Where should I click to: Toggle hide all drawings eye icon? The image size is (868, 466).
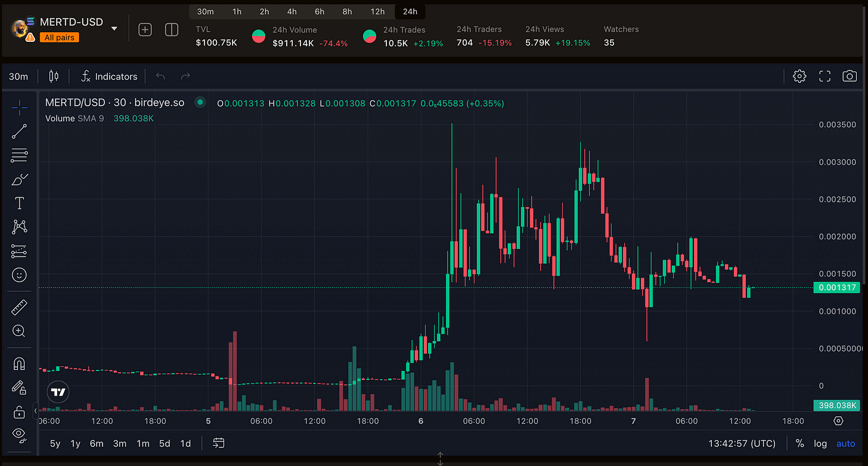pyautogui.click(x=19, y=435)
